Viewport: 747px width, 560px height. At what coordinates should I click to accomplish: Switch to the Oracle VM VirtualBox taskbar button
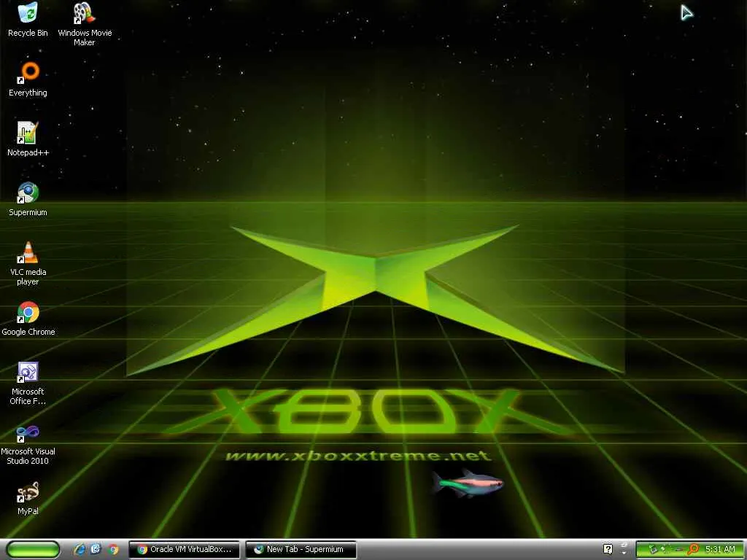[x=185, y=549]
